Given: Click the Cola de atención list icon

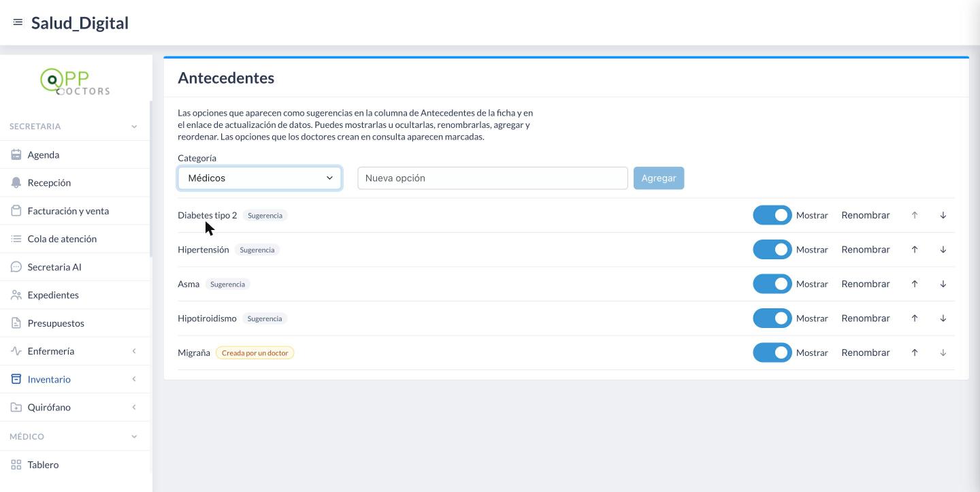Looking at the screenshot, I should [16, 239].
